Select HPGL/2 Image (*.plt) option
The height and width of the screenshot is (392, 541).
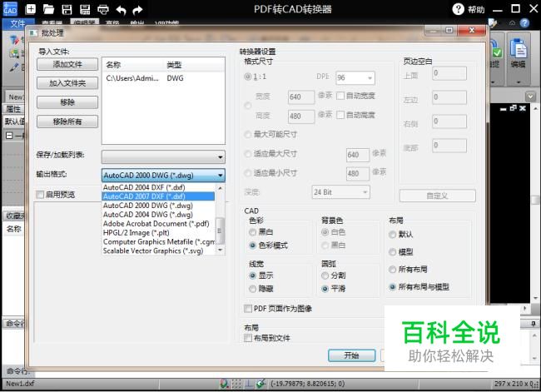[158, 232]
